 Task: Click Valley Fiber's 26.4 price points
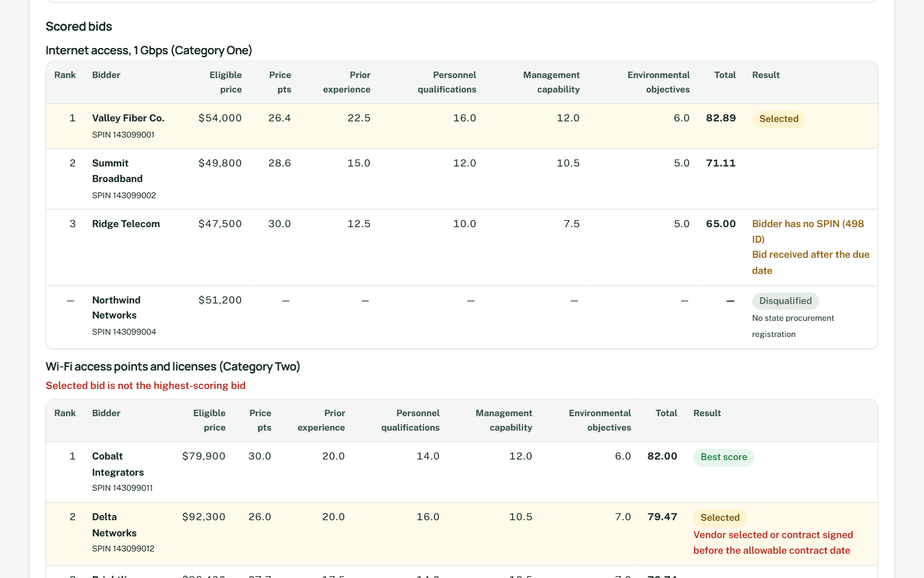(280, 118)
